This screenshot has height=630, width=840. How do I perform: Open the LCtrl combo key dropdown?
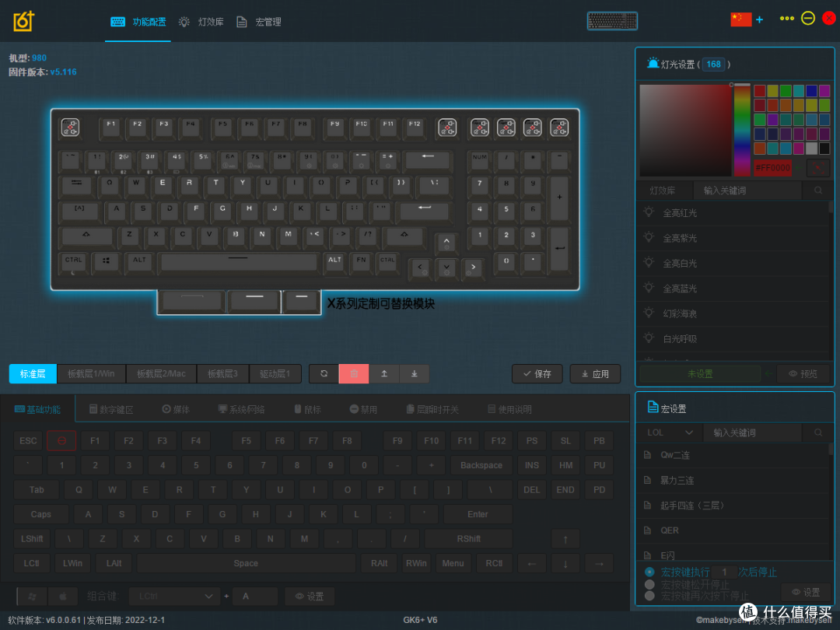coord(175,596)
